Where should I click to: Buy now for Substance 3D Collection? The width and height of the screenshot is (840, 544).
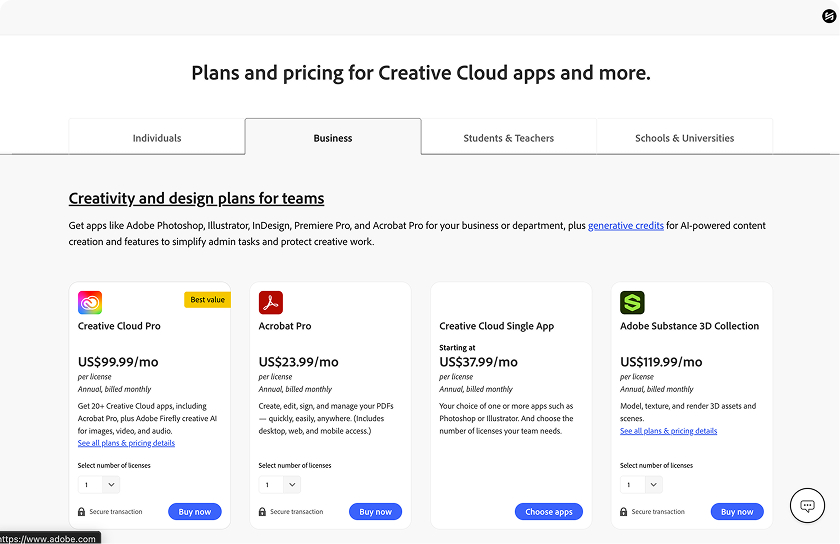(737, 511)
